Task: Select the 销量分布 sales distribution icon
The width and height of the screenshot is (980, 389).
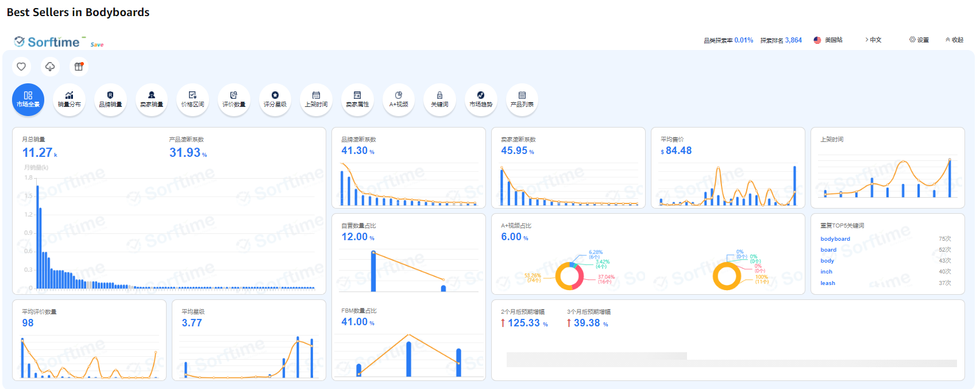Action: click(x=69, y=99)
